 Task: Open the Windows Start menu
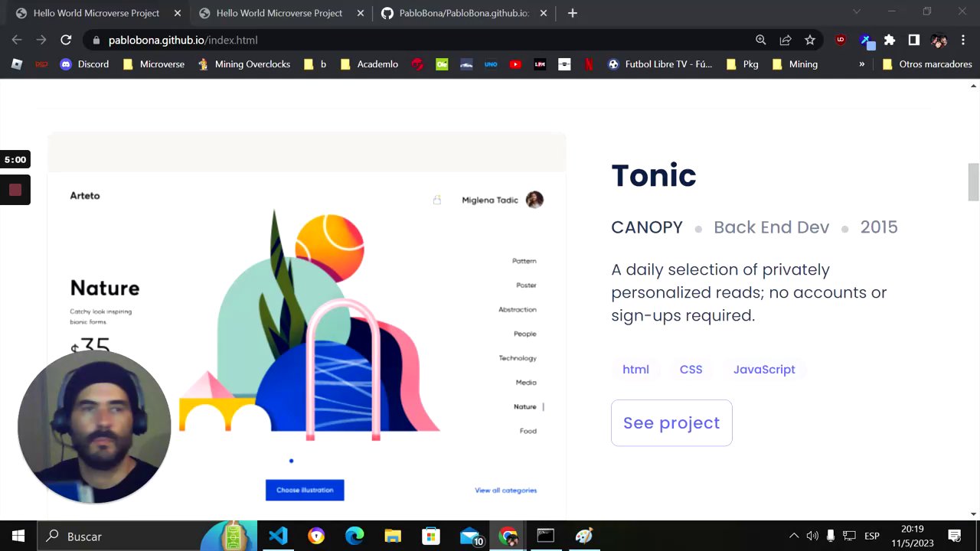click(x=18, y=536)
